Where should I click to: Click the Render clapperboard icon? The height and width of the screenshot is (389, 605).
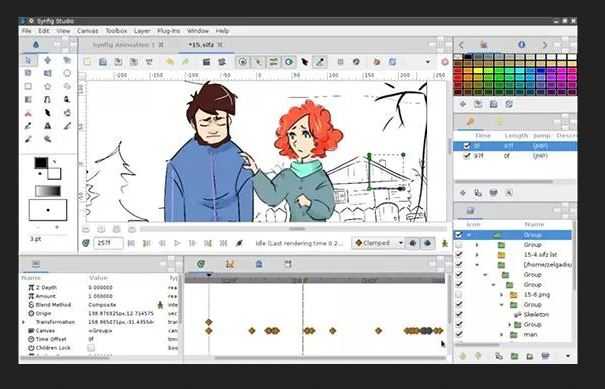click(x=206, y=62)
